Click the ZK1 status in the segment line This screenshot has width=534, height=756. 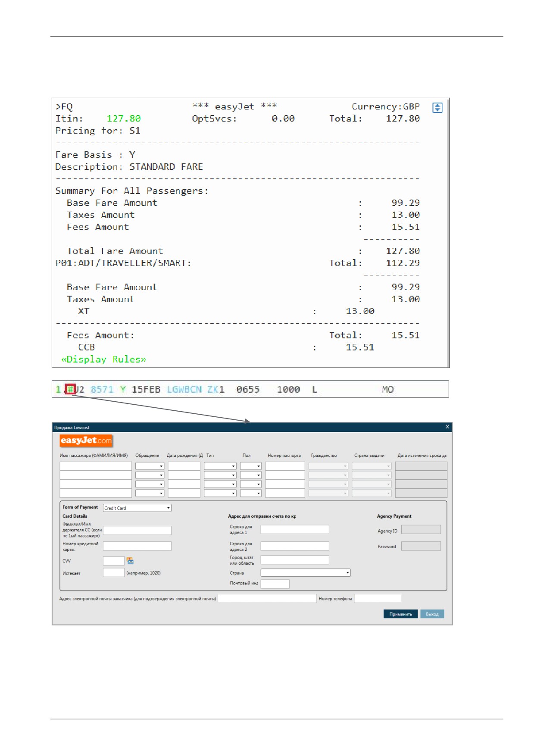pos(215,390)
